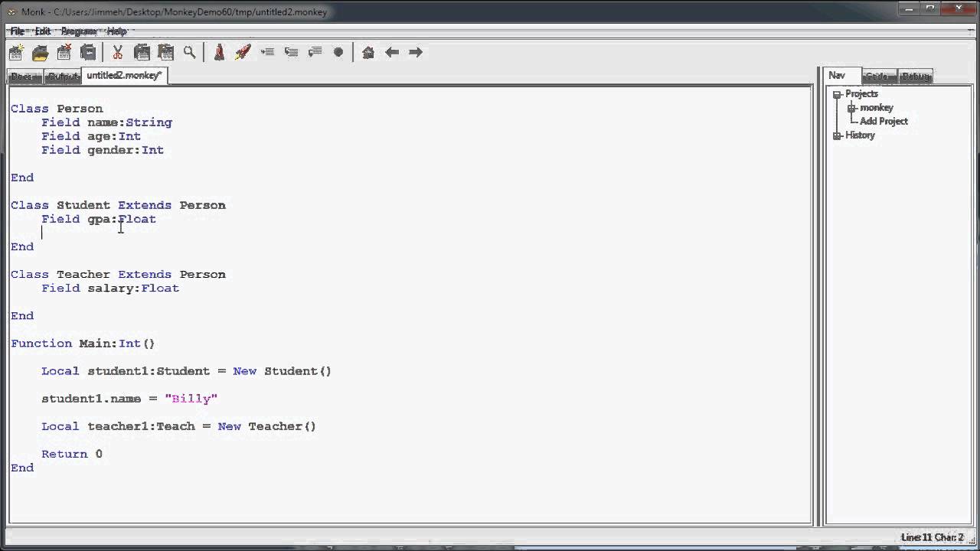Screen dimensions: 980x551
Task: Click the 'Field salary:Float' line
Action: click(x=110, y=288)
